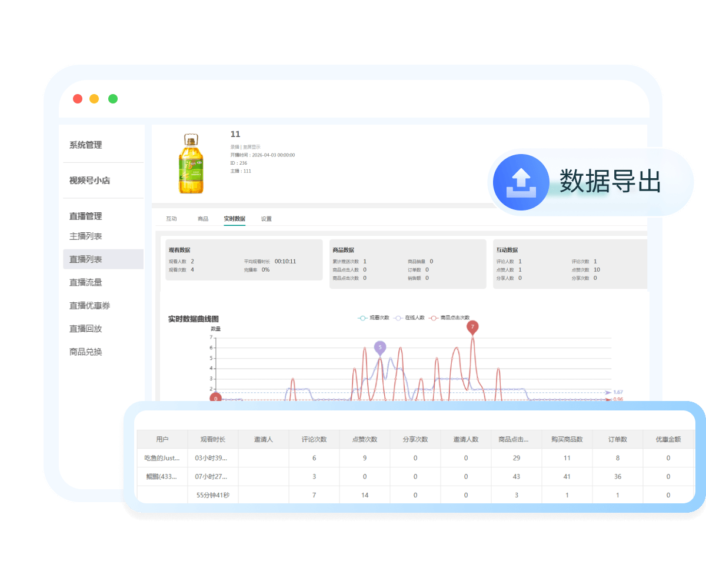
Task: Click product-click cell showing 29
Action: point(517,458)
